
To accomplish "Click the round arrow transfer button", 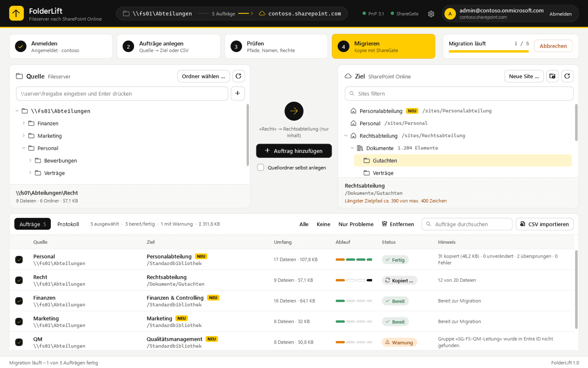I will tap(294, 111).
